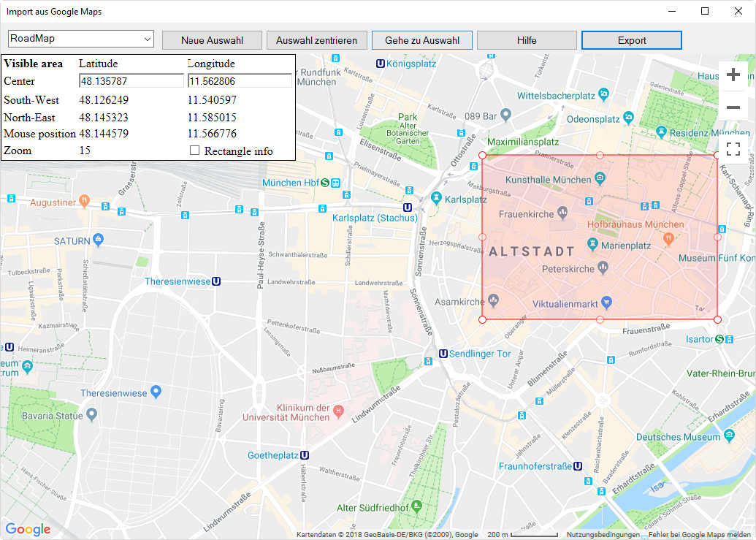Click the North-East longitude value 11.585015
756x540 pixels.
click(x=212, y=117)
